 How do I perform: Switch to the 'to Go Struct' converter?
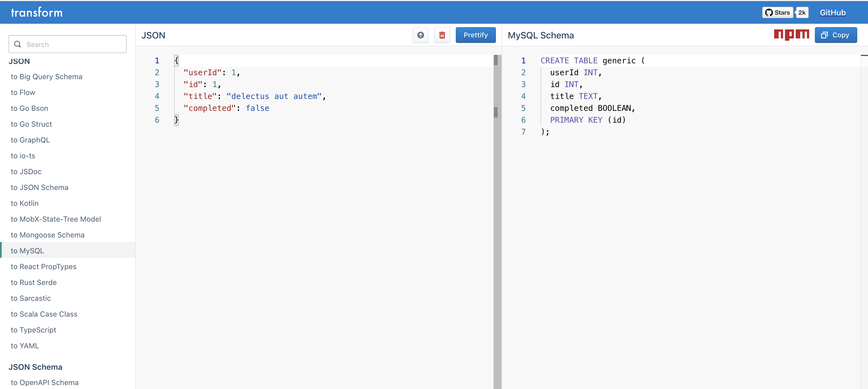(31, 124)
